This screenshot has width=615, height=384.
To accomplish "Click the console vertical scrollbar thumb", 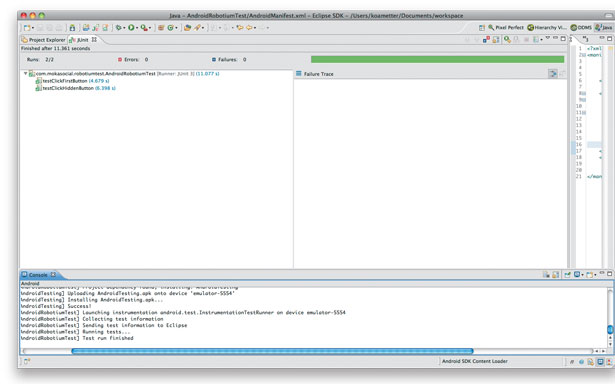I will click(610, 329).
